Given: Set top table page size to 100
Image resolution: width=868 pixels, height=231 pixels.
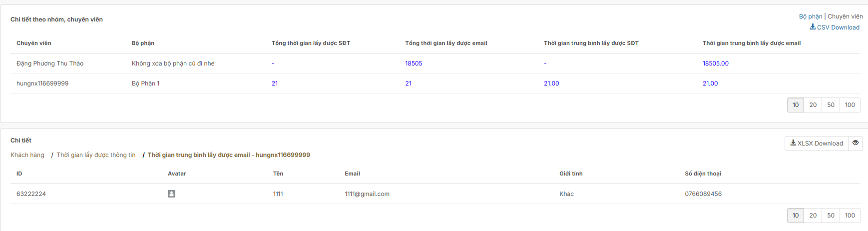Looking at the screenshot, I should point(850,105).
